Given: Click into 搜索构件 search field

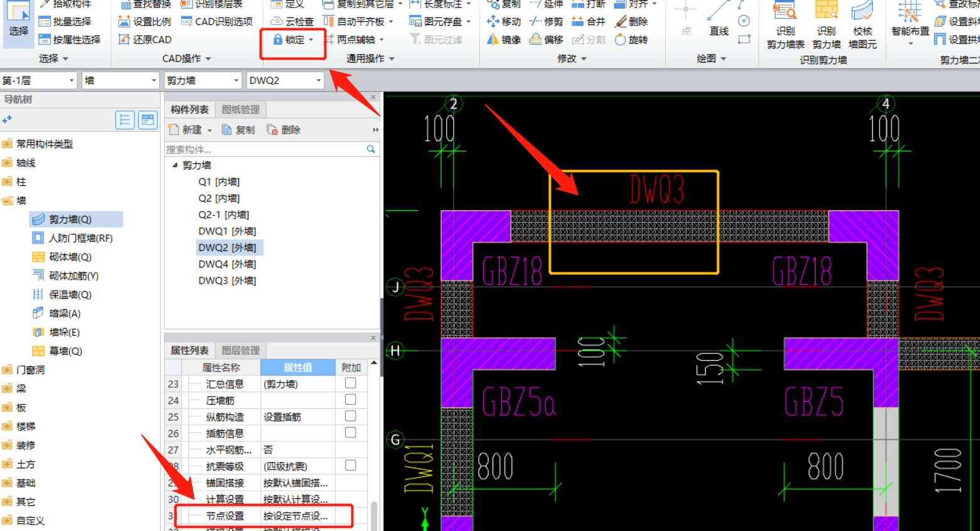Looking at the screenshot, I should click(265, 149).
